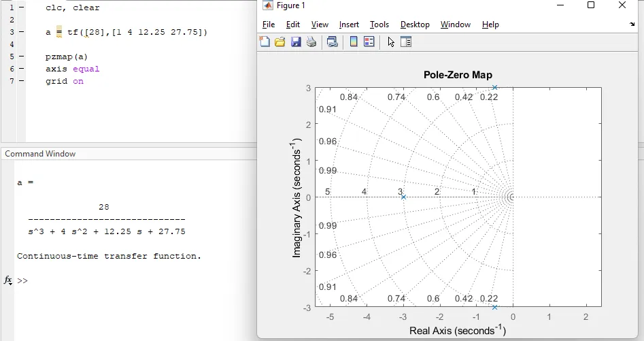Print the figure using the printer icon

(x=311, y=42)
